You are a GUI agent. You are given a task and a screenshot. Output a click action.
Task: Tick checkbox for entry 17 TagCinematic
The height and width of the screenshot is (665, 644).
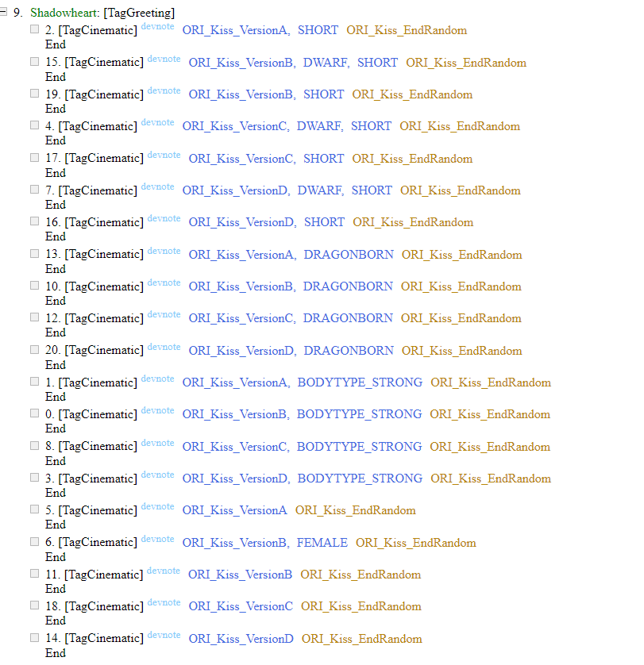(x=34, y=157)
